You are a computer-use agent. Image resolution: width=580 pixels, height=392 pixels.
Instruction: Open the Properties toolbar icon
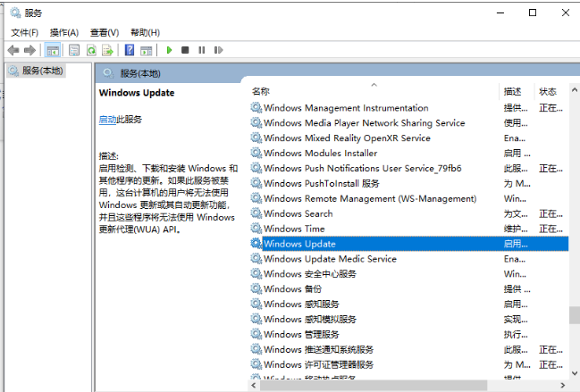coord(73,50)
